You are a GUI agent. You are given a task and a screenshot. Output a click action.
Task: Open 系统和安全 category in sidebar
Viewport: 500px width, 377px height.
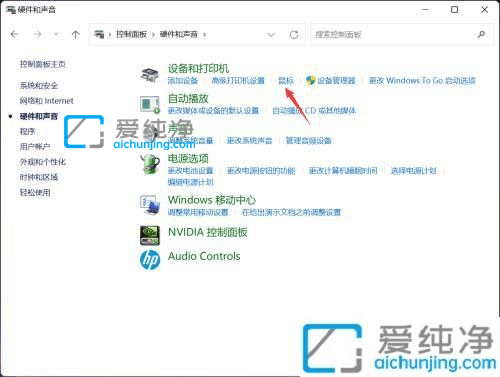tap(39, 86)
